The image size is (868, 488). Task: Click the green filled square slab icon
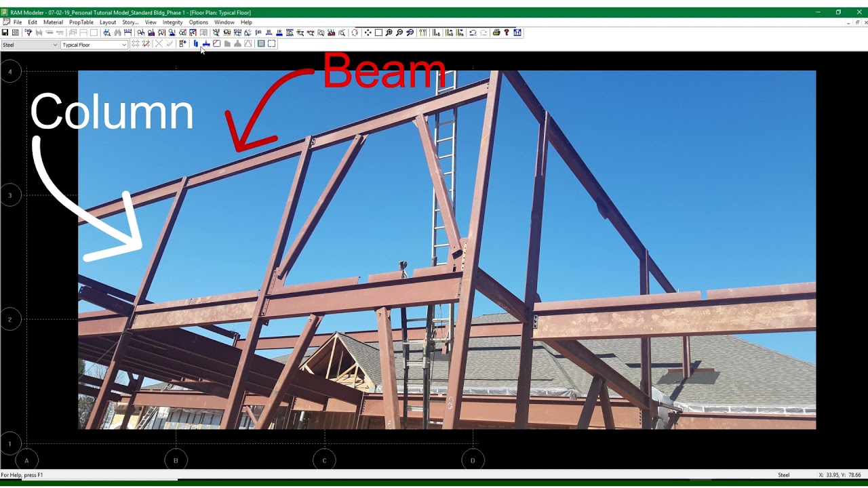261,43
